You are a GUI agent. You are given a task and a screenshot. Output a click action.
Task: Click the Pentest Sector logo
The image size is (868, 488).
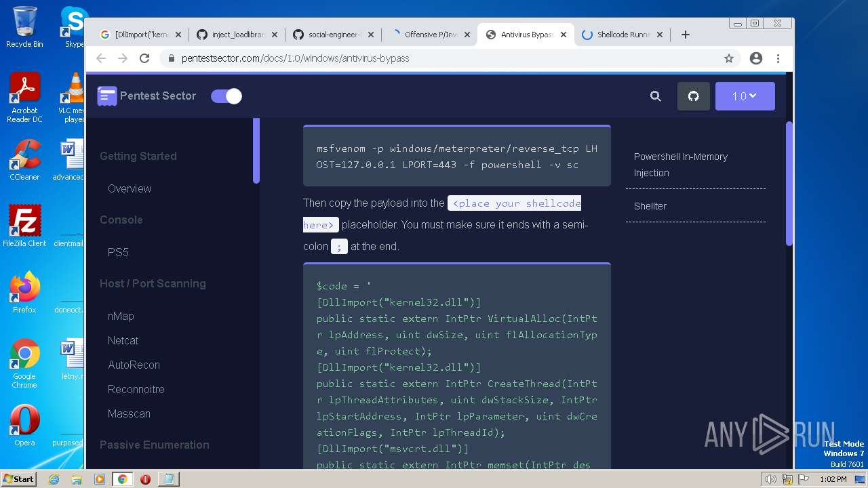[x=146, y=96]
